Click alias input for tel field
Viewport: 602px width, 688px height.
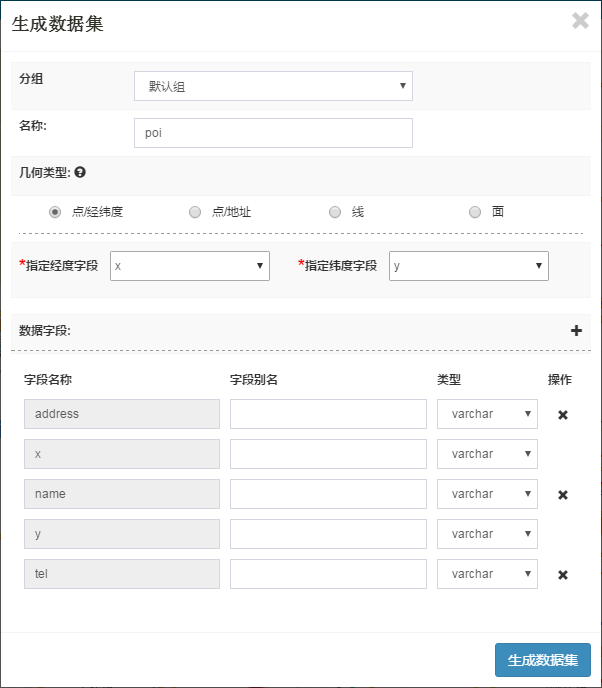pyautogui.click(x=328, y=573)
